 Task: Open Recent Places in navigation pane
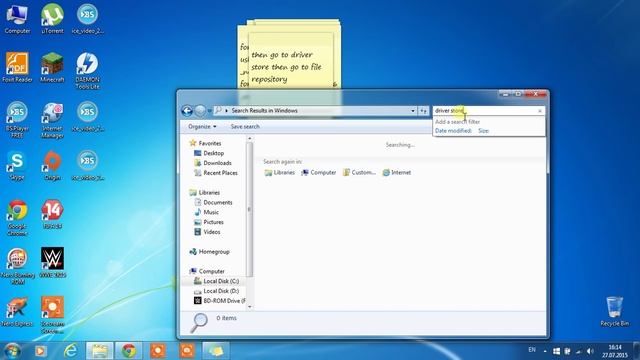pyautogui.click(x=216, y=173)
